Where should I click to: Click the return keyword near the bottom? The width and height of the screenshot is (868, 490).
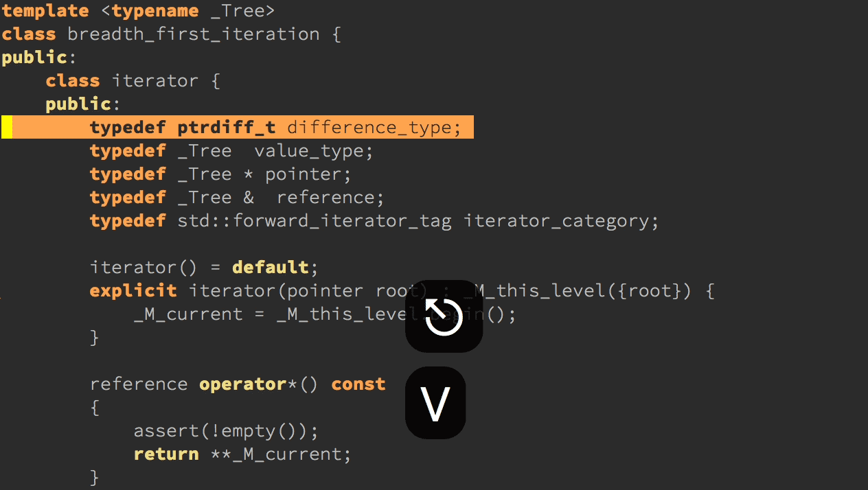coord(166,454)
